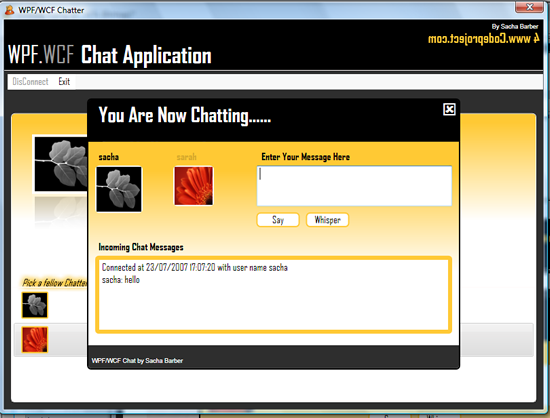
Task: Click the sacha username label
Action: 108,157
